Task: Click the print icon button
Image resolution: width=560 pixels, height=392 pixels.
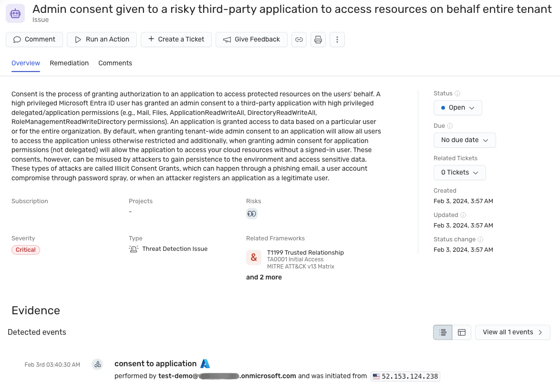Action: click(318, 40)
